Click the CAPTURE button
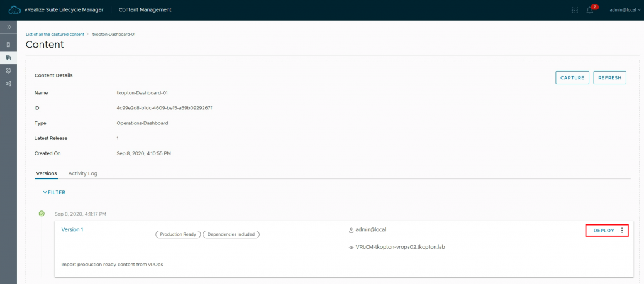 pyautogui.click(x=572, y=77)
